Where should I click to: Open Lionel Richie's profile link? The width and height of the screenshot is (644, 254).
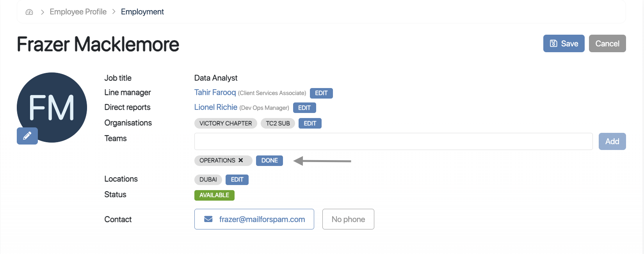pyautogui.click(x=216, y=107)
